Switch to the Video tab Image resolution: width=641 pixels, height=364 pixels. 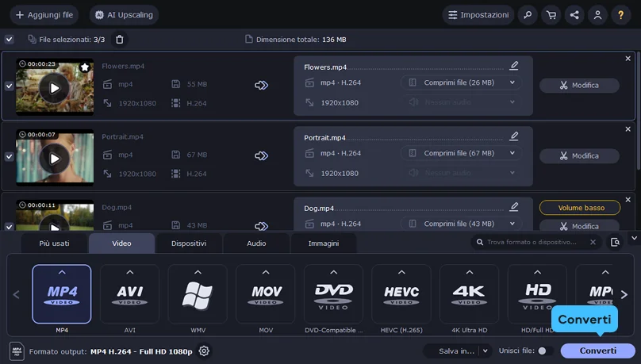(x=121, y=243)
